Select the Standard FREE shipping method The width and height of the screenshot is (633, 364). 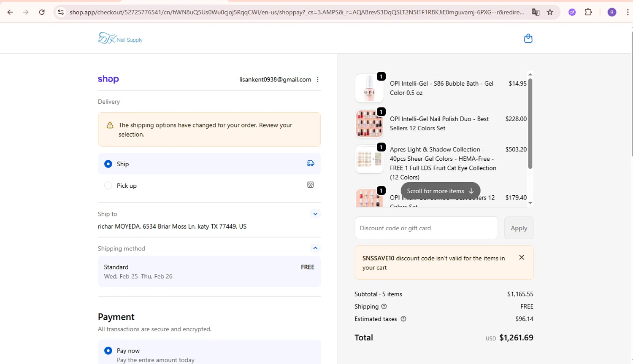pyautogui.click(x=209, y=272)
